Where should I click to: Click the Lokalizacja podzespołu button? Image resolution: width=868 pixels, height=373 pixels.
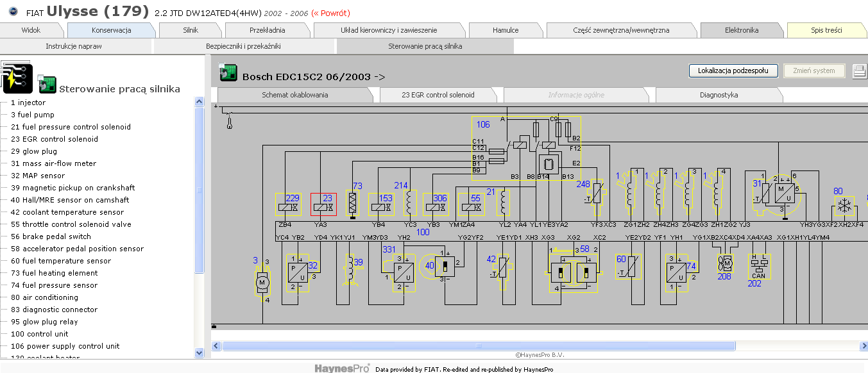click(733, 70)
